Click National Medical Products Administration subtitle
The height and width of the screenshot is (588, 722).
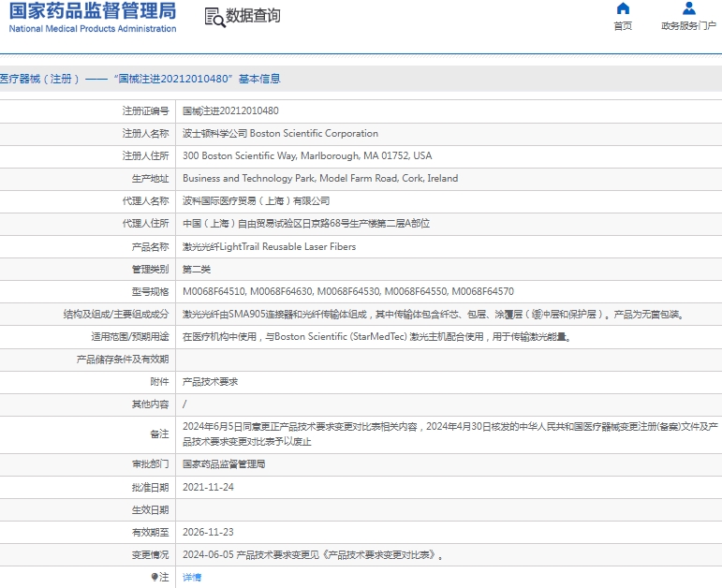tap(93, 28)
